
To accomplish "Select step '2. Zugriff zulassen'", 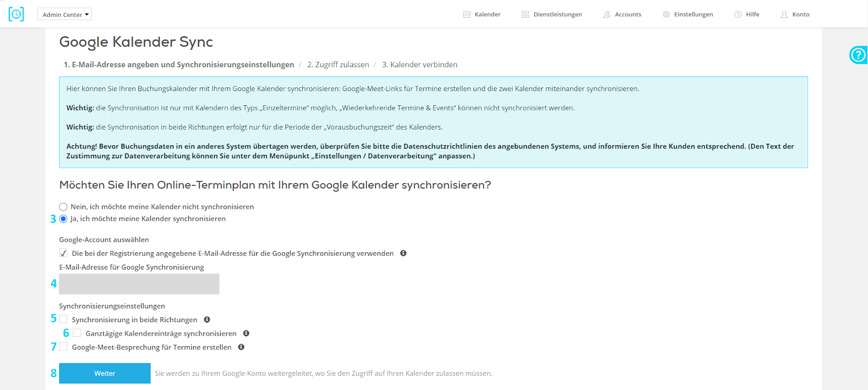I will 338,65.
